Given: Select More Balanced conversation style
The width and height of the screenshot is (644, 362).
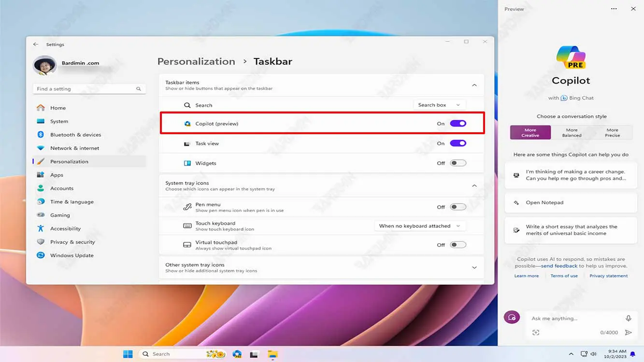Looking at the screenshot, I should tap(572, 133).
